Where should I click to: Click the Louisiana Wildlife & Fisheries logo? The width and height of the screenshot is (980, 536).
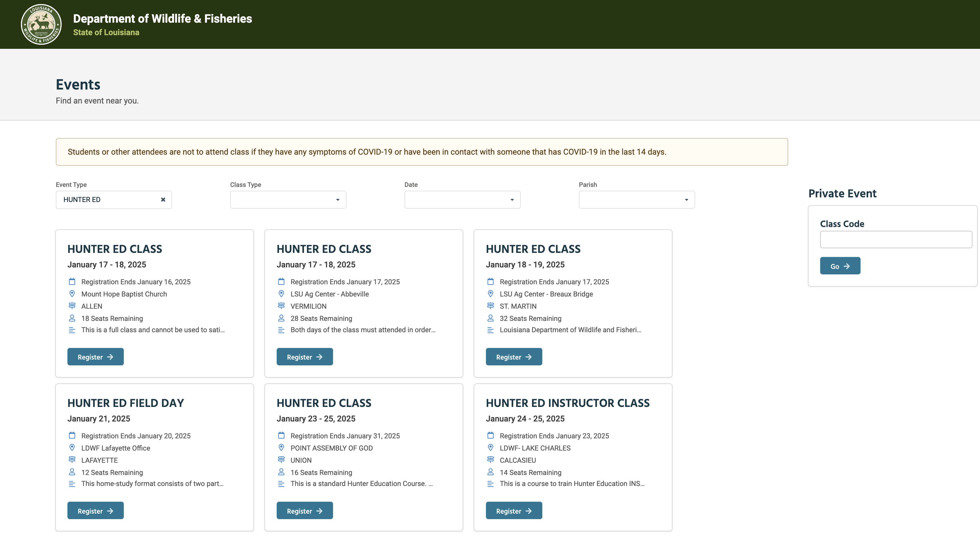pyautogui.click(x=41, y=24)
